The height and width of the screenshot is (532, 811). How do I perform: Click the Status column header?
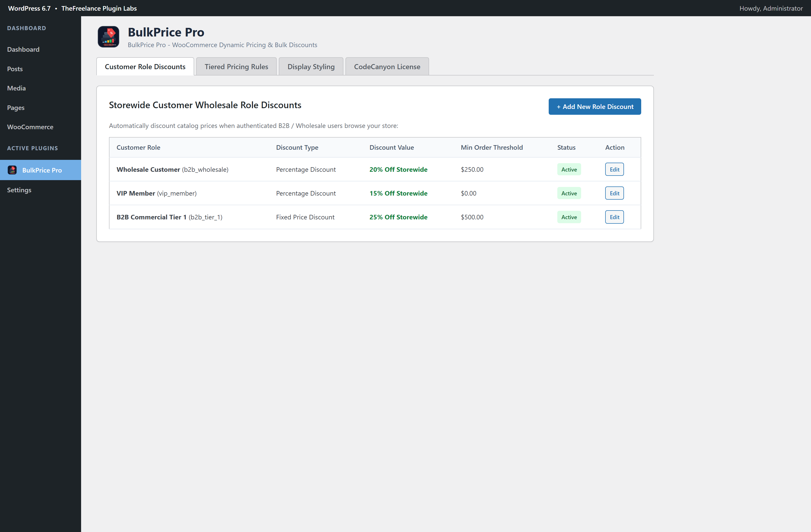566,147
